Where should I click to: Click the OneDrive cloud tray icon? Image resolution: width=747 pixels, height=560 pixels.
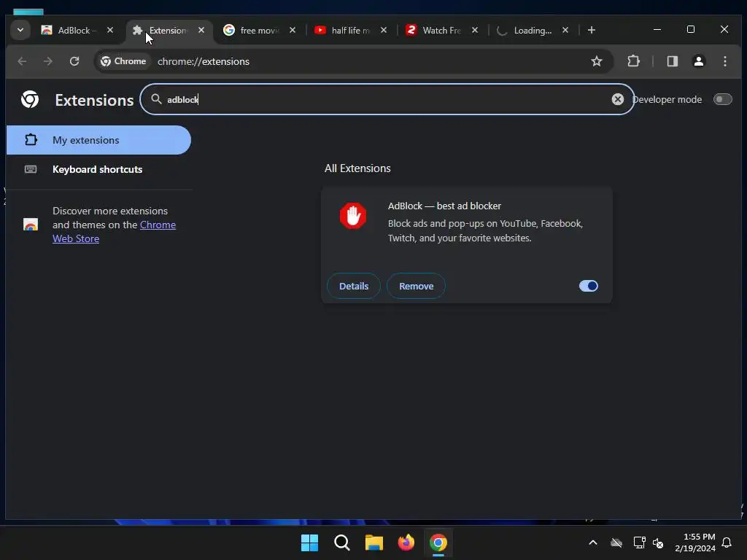(x=616, y=542)
